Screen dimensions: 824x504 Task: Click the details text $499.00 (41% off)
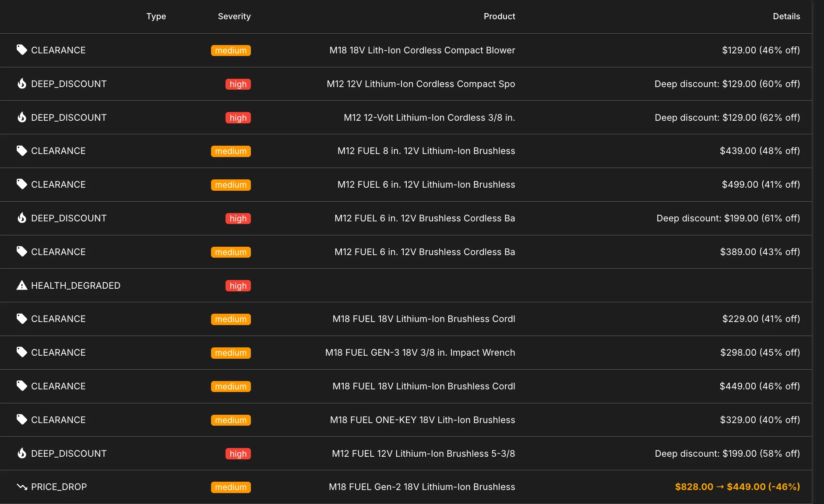coord(761,185)
